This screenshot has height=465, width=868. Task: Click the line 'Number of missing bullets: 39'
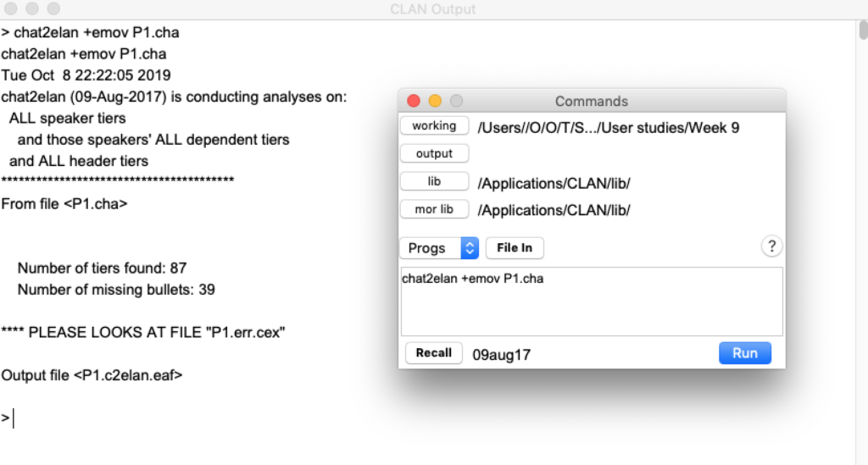click(x=116, y=290)
